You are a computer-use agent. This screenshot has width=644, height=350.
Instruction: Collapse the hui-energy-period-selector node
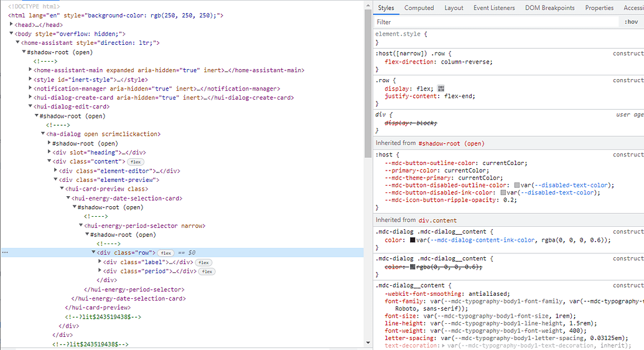(81, 225)
